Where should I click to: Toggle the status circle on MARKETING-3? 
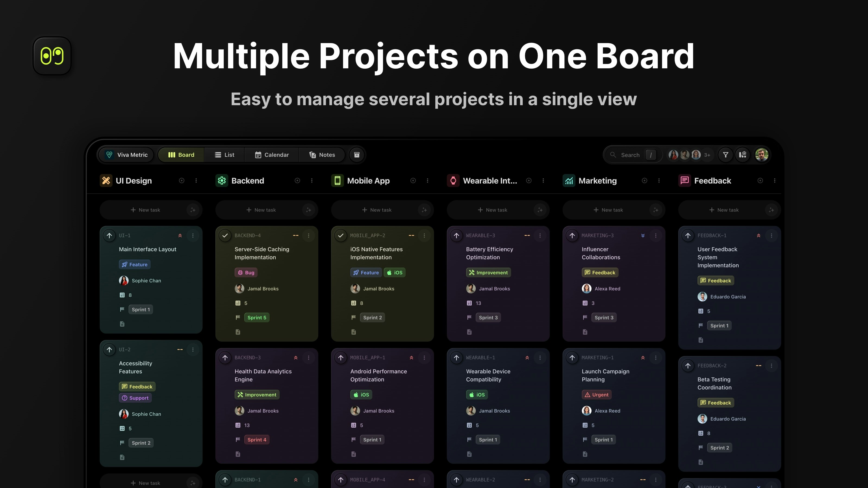click(572, 236)
